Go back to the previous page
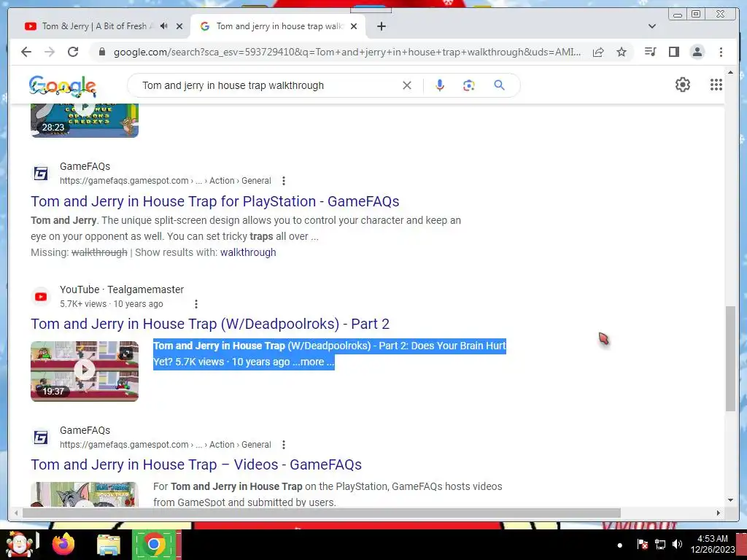This screenshot has width=747, height=560. (26, 52)
